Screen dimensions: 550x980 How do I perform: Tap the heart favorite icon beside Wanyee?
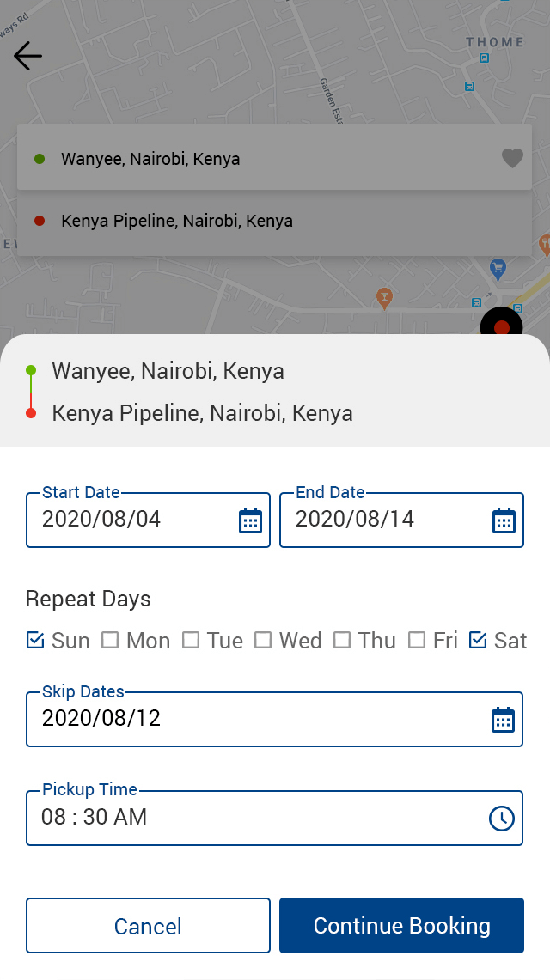tap(512, 158)
